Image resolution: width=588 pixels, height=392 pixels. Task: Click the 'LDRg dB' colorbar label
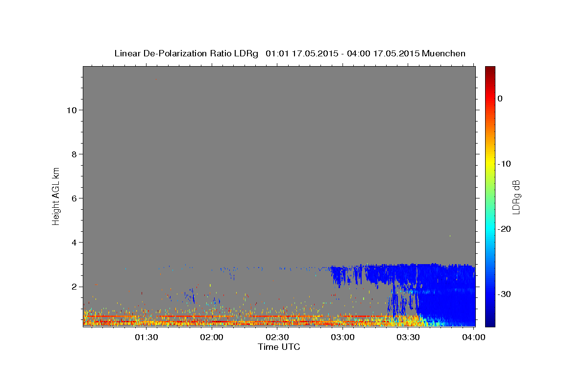tap(515, 196)
